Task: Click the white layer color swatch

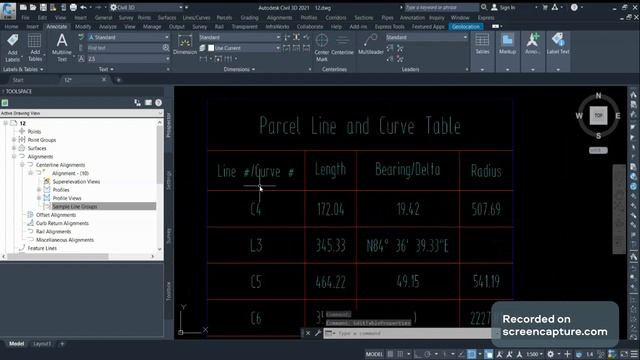Action: [211, 48]
